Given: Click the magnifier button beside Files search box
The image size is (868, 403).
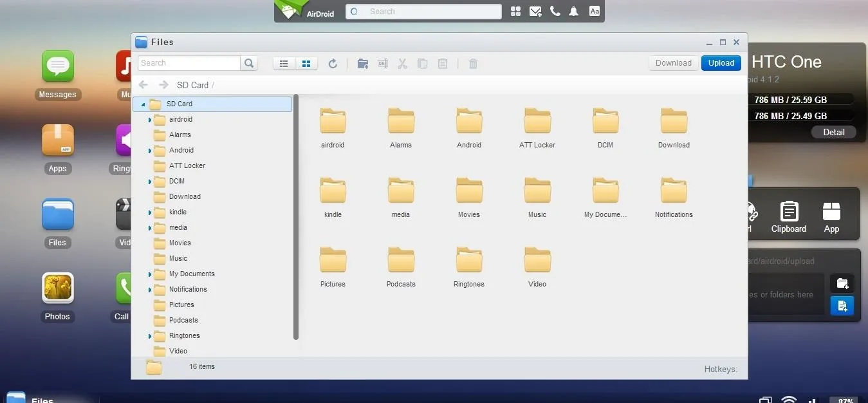Looking at the screenshot, I should pos(249,63).
